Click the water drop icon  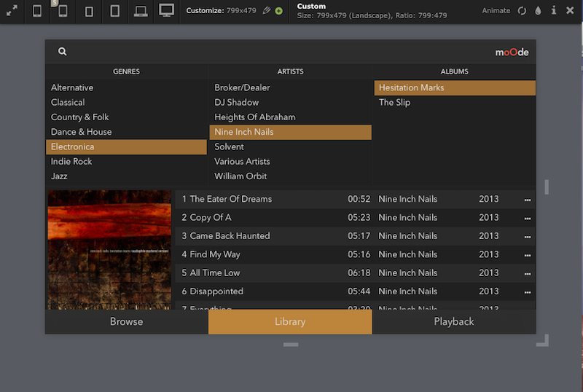coord(538,11)
